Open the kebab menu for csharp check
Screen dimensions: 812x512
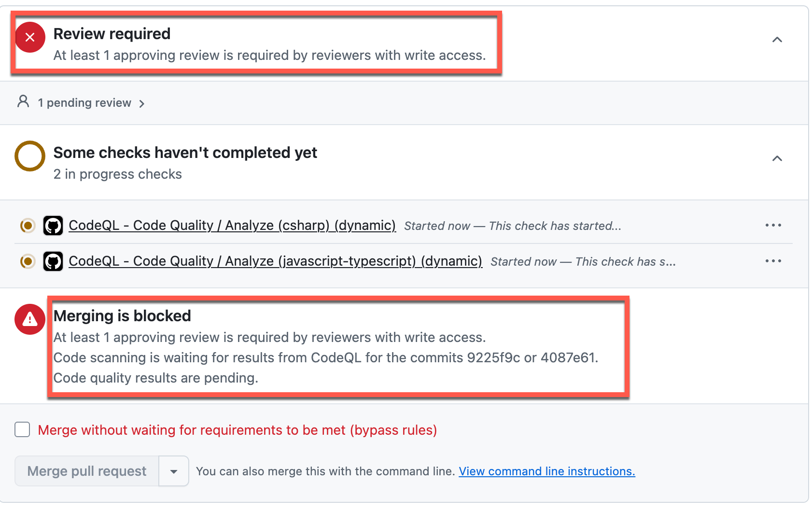tap(773, 225)
